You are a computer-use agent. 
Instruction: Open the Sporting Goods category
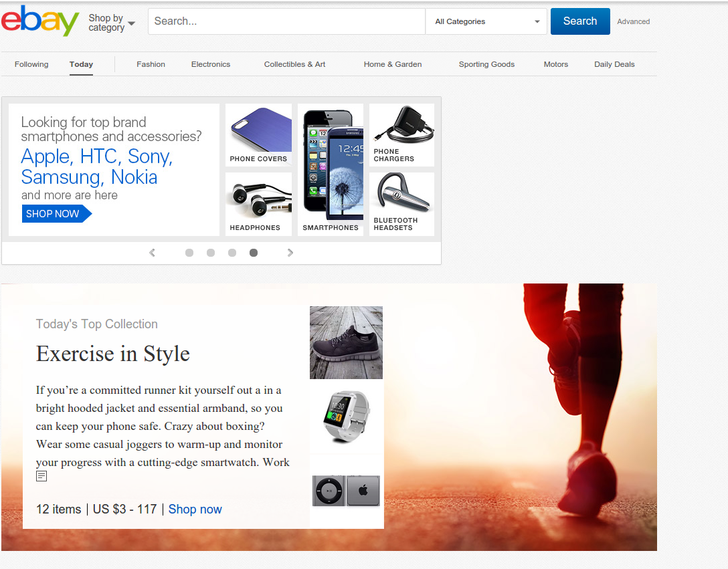click(x=486, y=64)
